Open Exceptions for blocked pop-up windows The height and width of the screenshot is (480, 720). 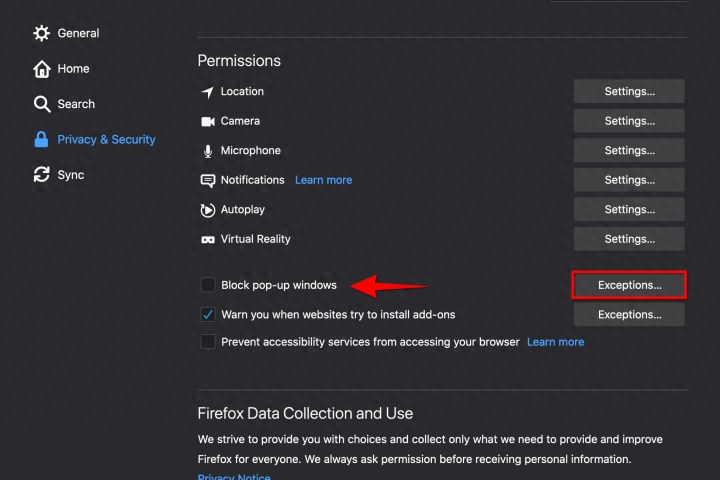tap(629, 285)
